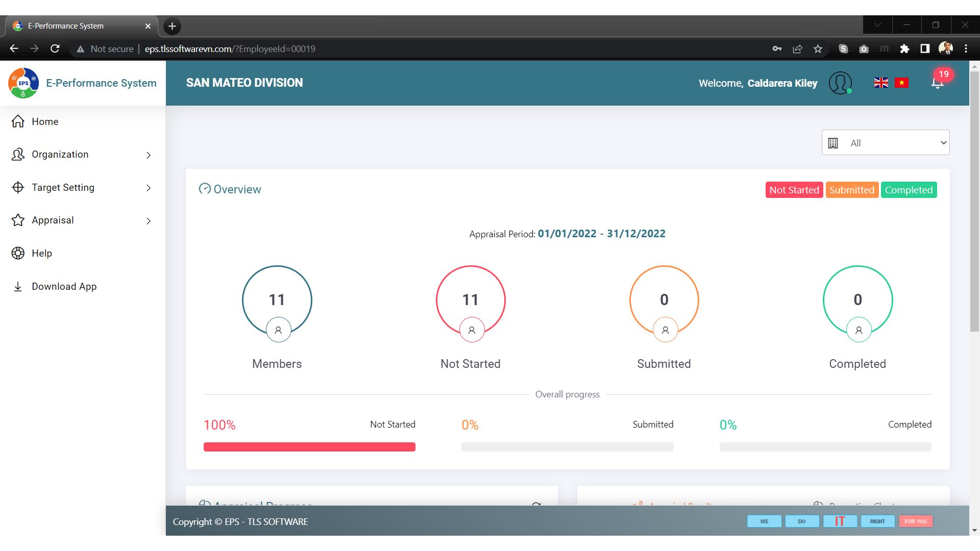Click the Members person icon
This screenshot has width=980, height=551.
pyautogui.click(x=278, y=330)
